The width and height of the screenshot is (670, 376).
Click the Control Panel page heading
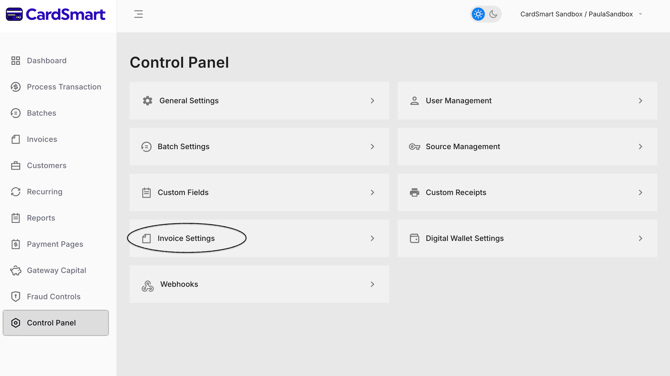[179, 63]
